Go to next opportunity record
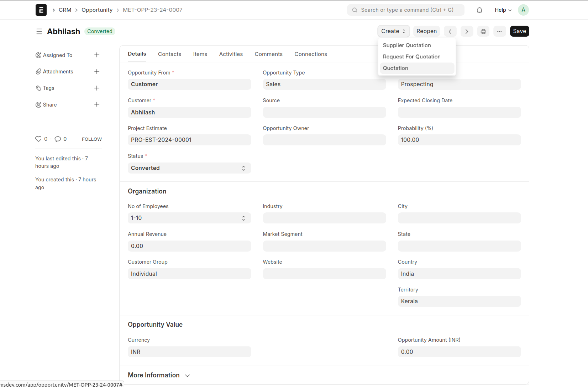The width and height of the screenshot is (588, 387). pos(467,31)
